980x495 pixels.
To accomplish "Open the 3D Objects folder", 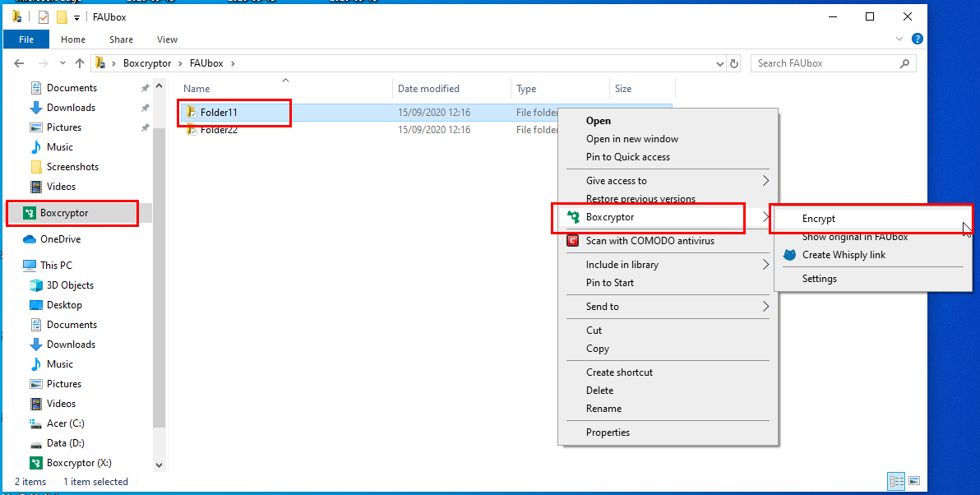I will coord(70,285).
